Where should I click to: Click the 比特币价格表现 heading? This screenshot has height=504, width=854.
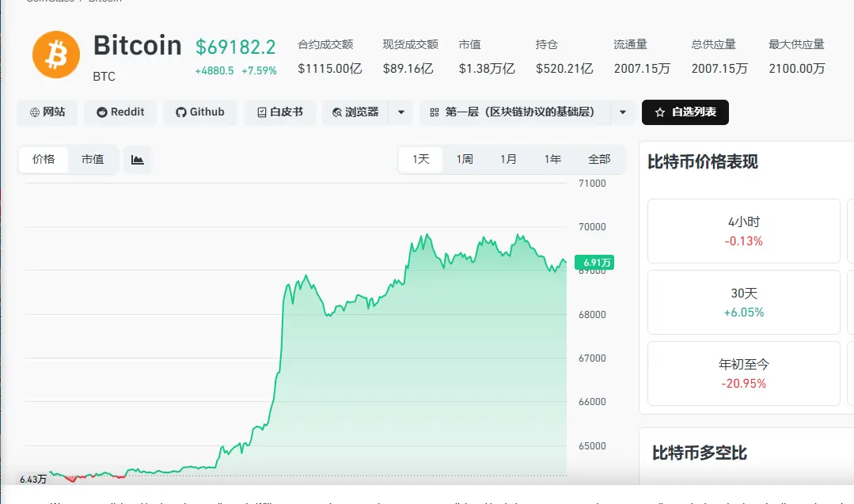[x=703, y=161]
